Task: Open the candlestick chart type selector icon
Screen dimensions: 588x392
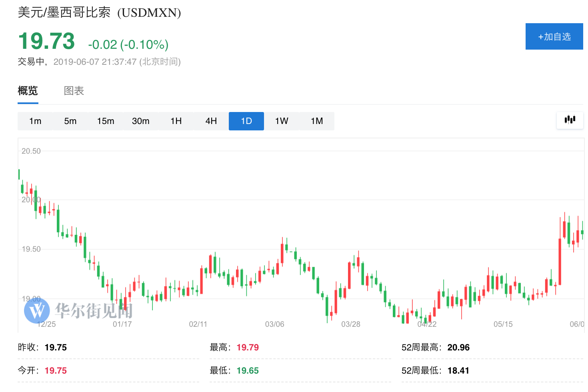Action: [570, 120]
